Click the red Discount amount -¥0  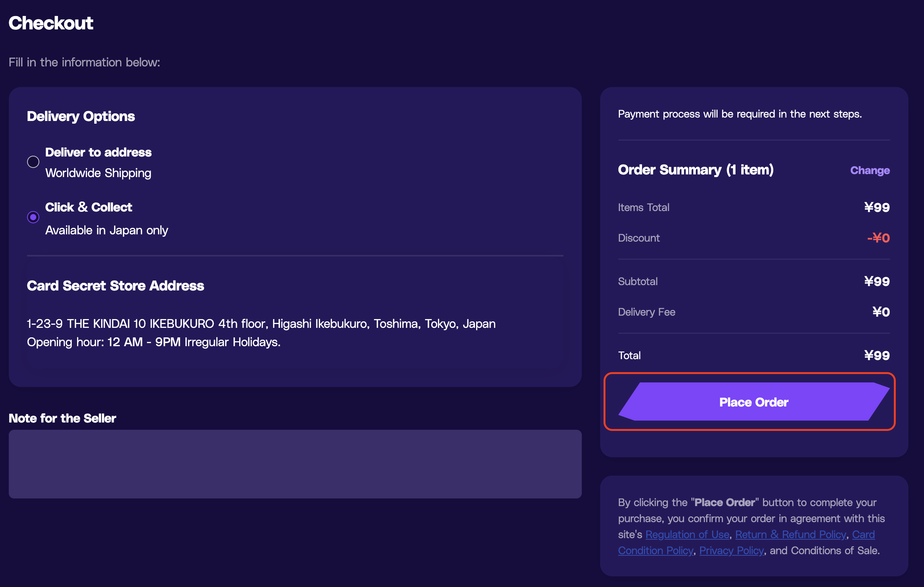[878, 238]
